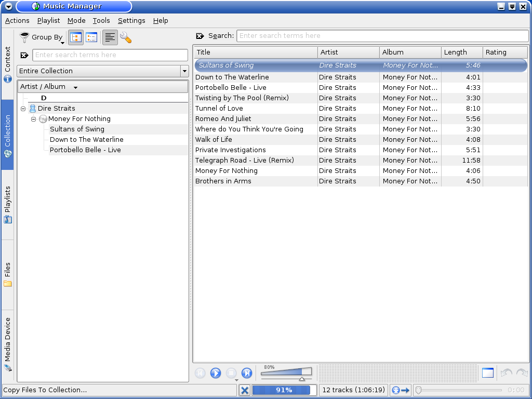Image resolution: width=532 pixels, height=399 pixels.
Task: Collapse the Money For Nothing album node
Action: tap(34, 119)
